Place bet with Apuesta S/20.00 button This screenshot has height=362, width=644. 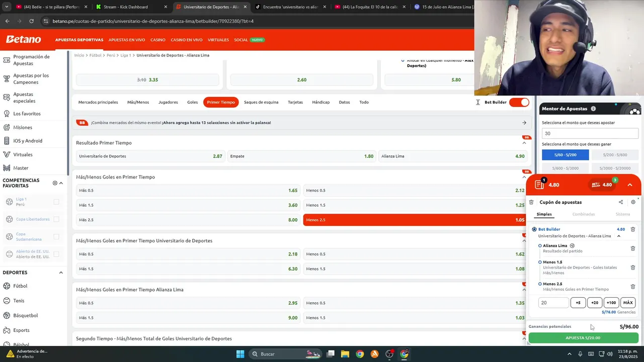[x=583, y=338]
